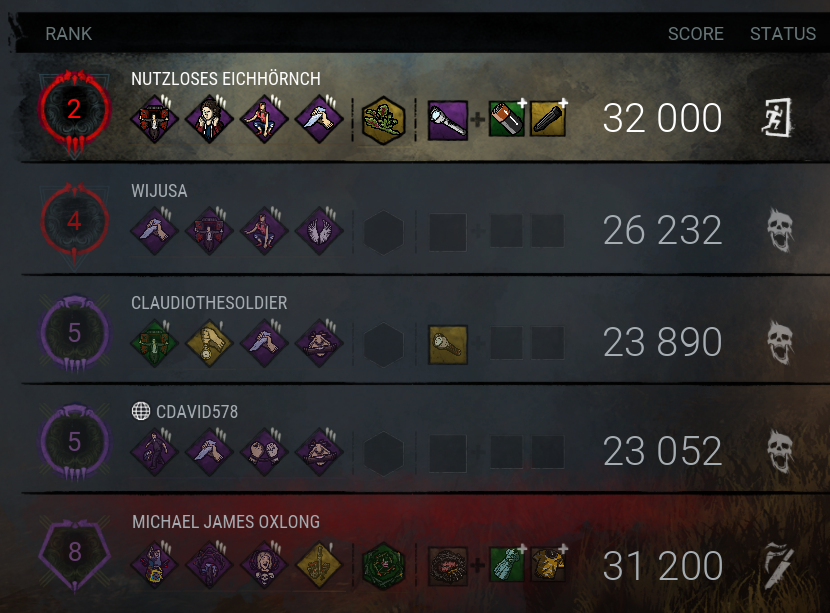
Task: Select the SCORE column header
Action: (x=696, y=34)
